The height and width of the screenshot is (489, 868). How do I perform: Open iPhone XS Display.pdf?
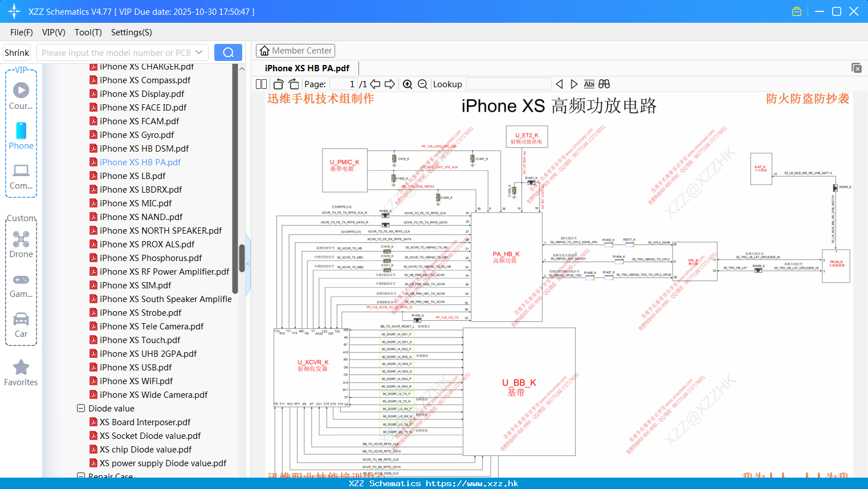click(142, 93)
